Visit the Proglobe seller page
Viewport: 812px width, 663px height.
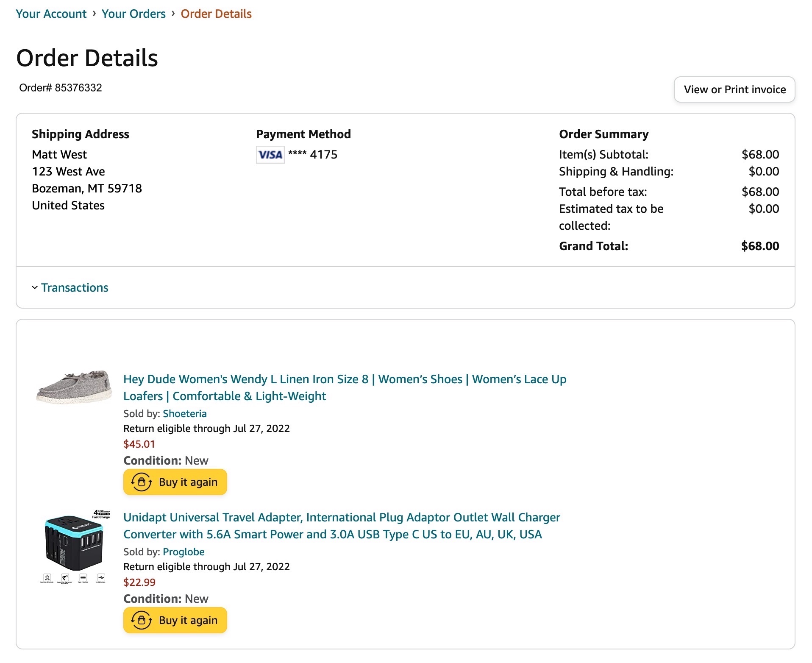point(184,552)
